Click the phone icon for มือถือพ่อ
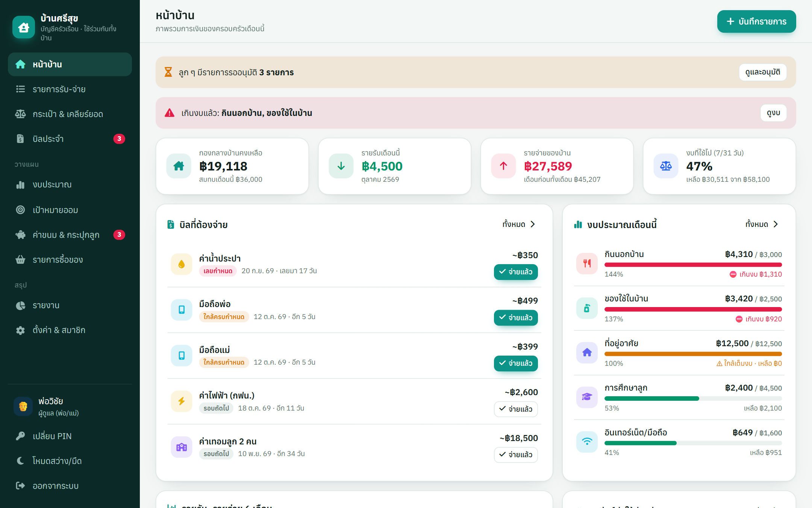812x508 pixels. point(182,310)
